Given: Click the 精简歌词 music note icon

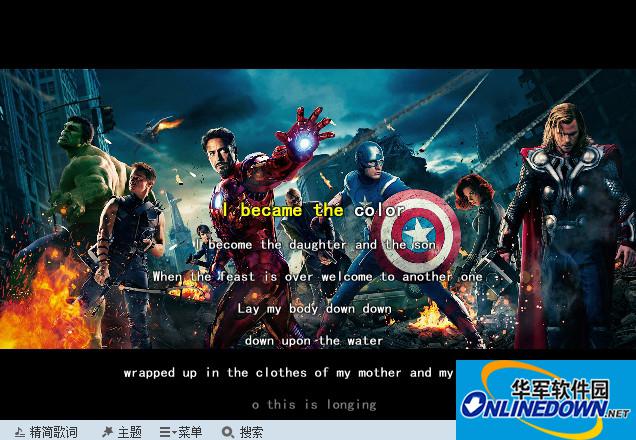Looking at the screenshot, I should 19,432.
